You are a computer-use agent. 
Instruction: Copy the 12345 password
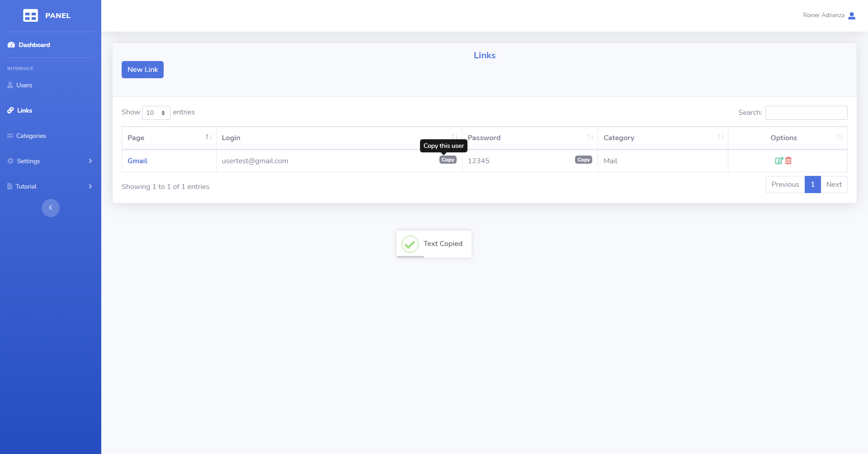pyautogui.click(x=583, y=160)
